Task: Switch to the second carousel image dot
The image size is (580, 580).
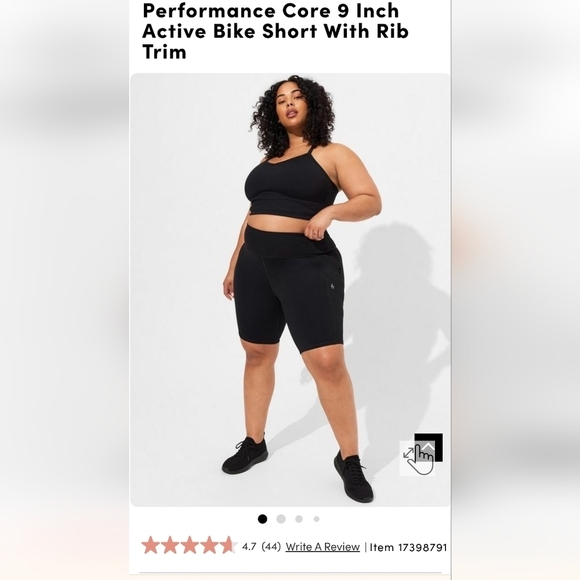Action: [281, 519]
